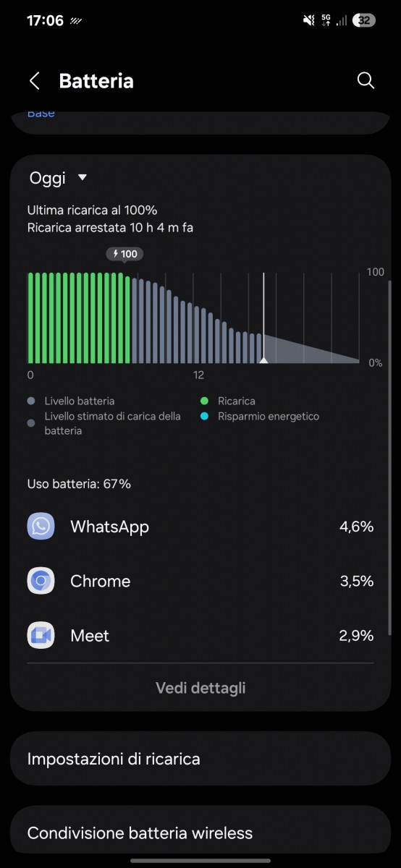
Task: Open Impostazioni di ricarica
Action: (200, 759)
